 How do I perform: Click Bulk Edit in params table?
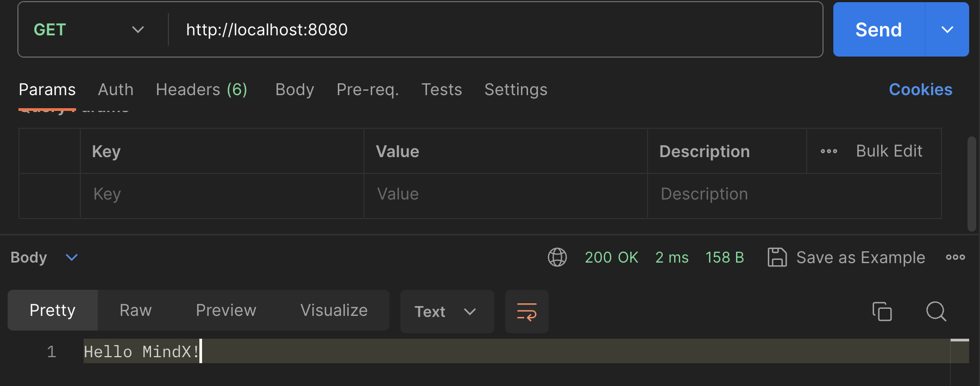click(x=889, y=151)
